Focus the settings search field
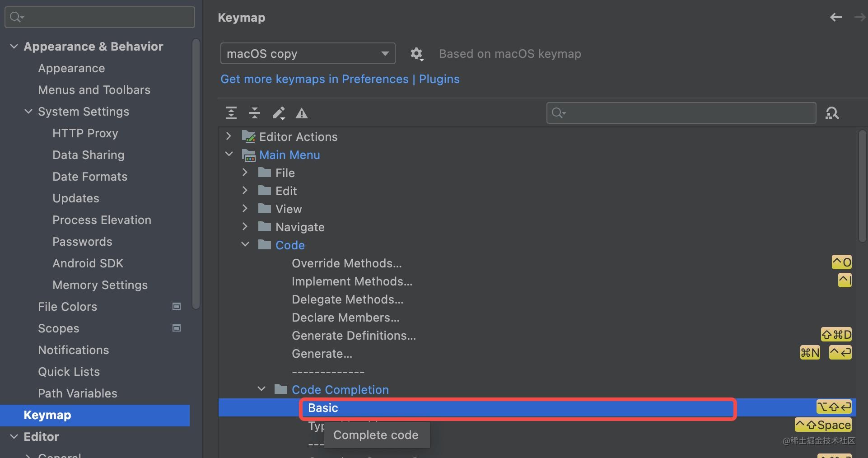Screen dimensions: 868x458 [x=100, y=17]
